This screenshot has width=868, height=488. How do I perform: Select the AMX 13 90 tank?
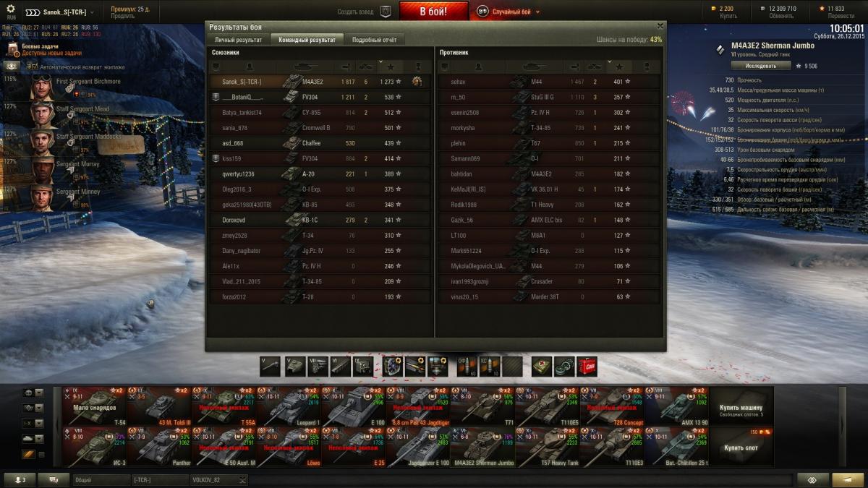point(676,406)
